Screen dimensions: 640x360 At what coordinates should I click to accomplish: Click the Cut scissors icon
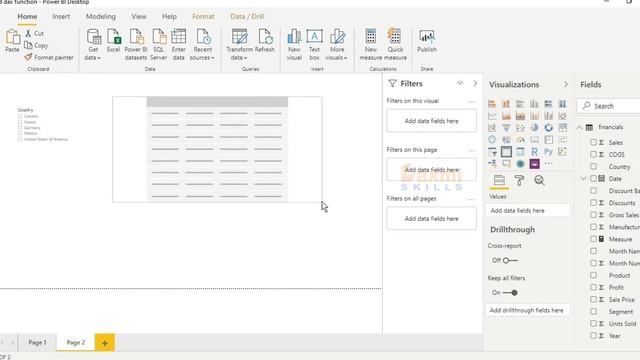click(28, 33)
